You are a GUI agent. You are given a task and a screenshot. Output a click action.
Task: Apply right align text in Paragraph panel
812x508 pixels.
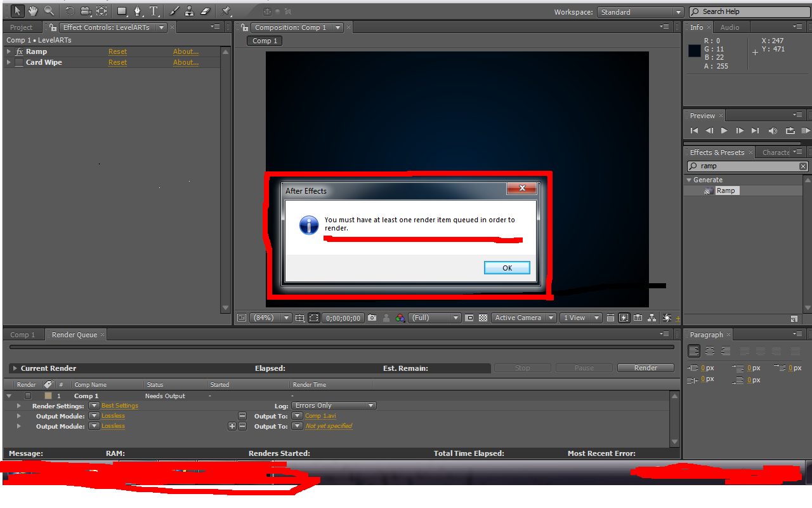[x=725, y=351]
